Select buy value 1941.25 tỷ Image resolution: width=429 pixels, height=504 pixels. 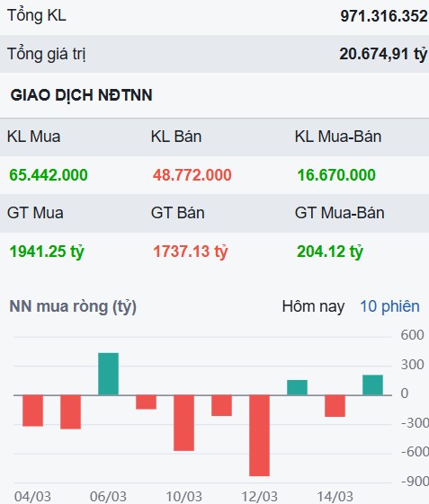pos(47,252)
